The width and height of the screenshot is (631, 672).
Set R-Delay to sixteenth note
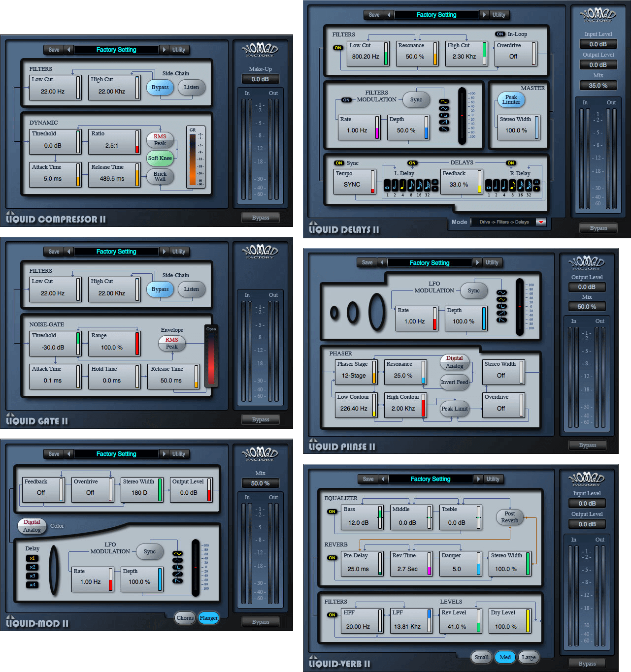(x=521, y=185)
